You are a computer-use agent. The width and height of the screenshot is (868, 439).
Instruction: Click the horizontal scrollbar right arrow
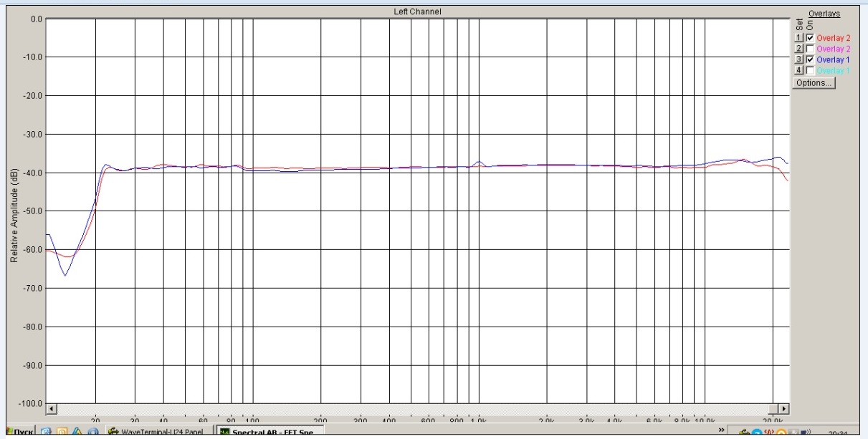(783, 409)
